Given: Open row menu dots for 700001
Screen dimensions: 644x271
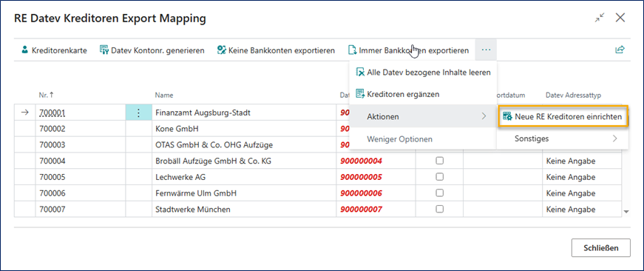Looking at the screenshot, I should (138, 113).
